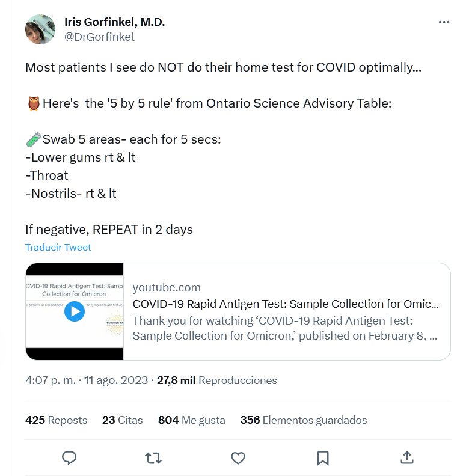Viewport: 463px width, 476px height.
Task: Click the 356 Elementos guardados count
Action: pyautogui.click(x=303, y=420)
